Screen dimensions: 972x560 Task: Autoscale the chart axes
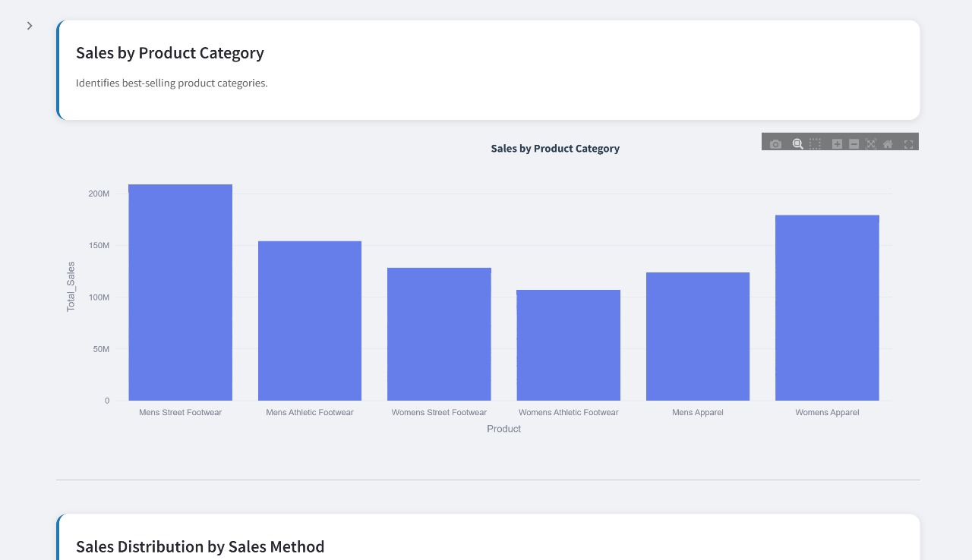point(871,144)
